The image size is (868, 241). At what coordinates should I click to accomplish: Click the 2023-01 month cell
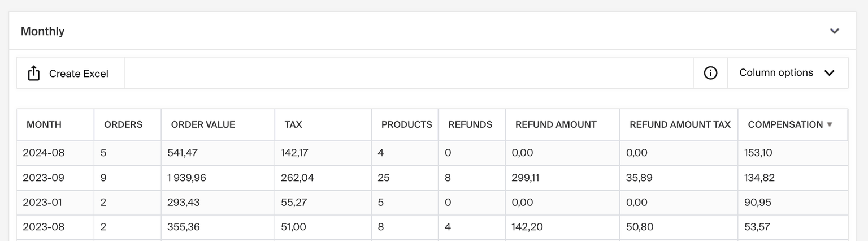pos(44,202)
